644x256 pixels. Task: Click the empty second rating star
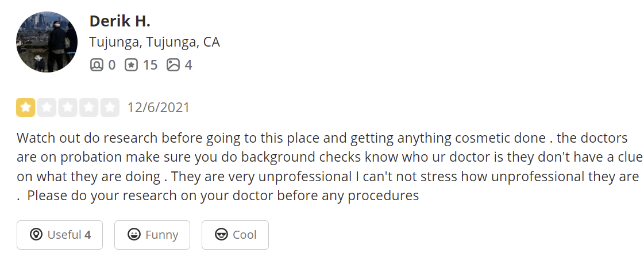[47, 108]
